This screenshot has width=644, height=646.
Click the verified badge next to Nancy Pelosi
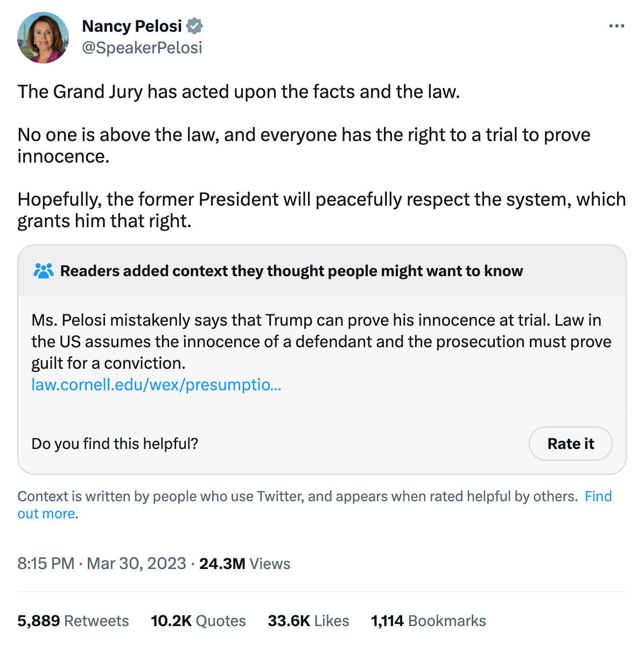coord(195,25)
